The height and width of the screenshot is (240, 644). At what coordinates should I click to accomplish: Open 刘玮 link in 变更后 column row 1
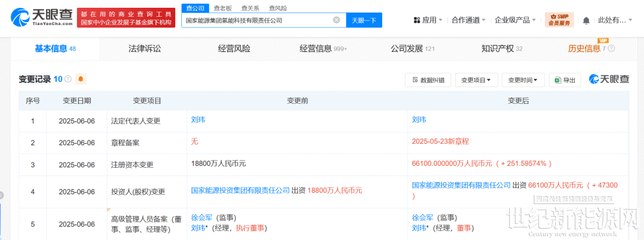(x=419, y=120)
